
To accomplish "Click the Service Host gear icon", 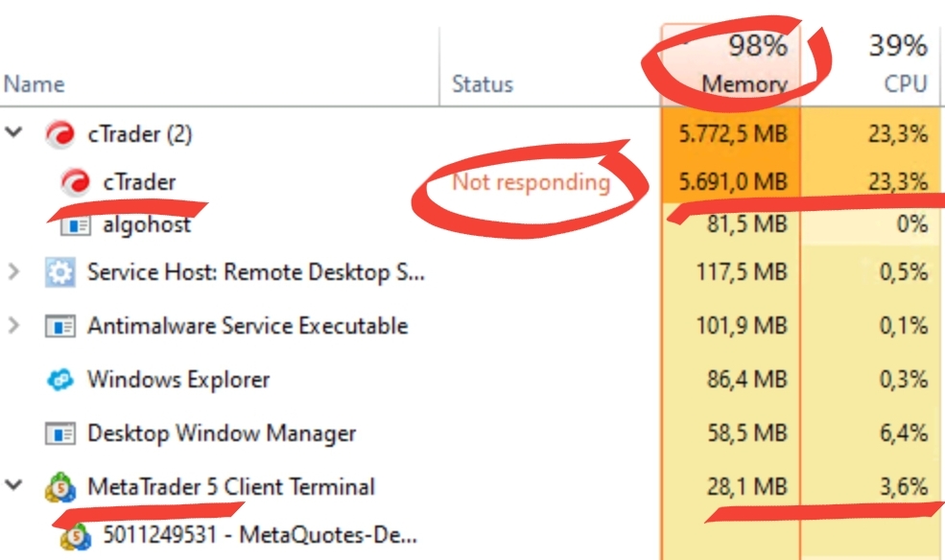I will (60, 273).
